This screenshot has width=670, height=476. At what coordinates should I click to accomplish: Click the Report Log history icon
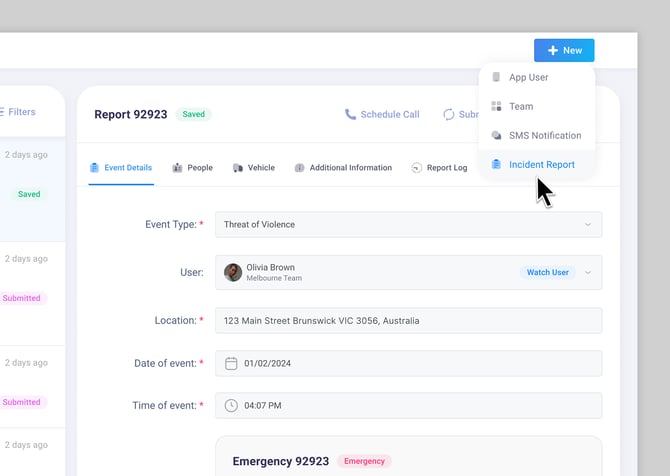[417, 168]
